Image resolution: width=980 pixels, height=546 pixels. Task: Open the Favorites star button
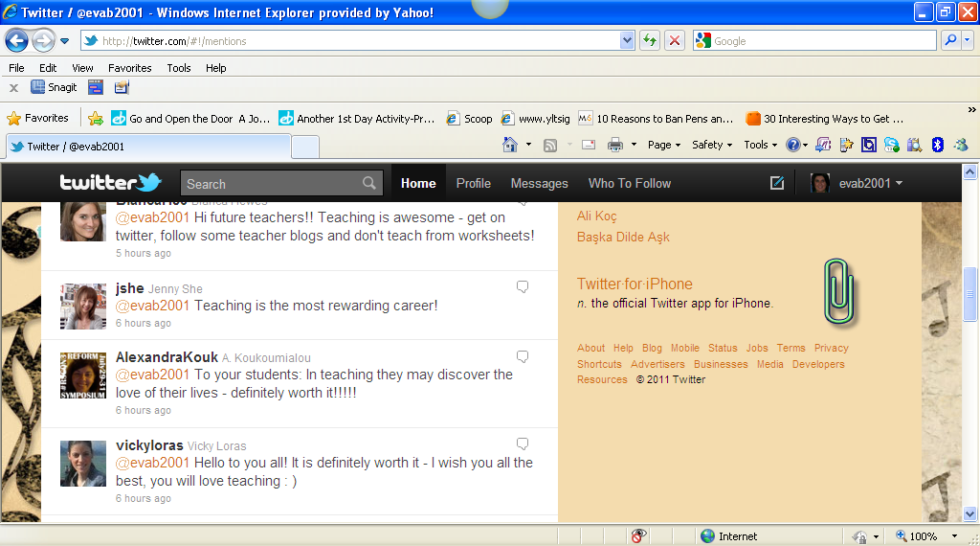point(37,118)
